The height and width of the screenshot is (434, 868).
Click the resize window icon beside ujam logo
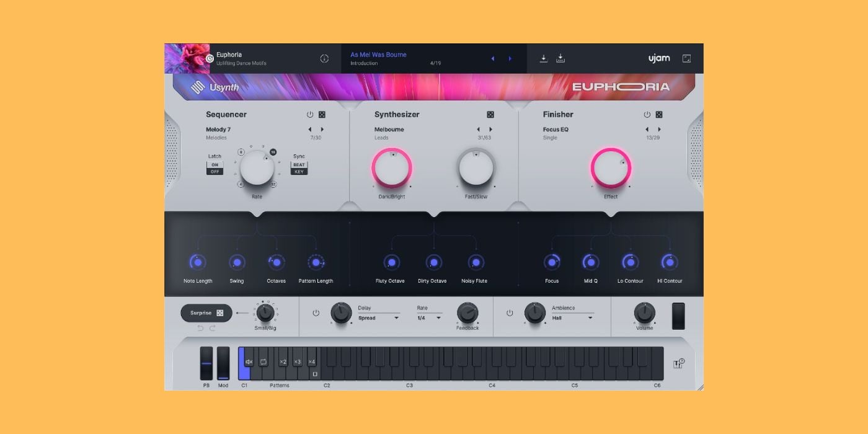686,58
